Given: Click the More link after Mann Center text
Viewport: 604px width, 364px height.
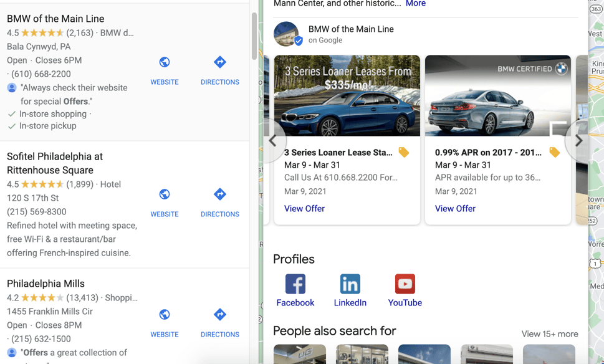Looking at the screenshot, I should pyautogui.click(x=415, y=4).
